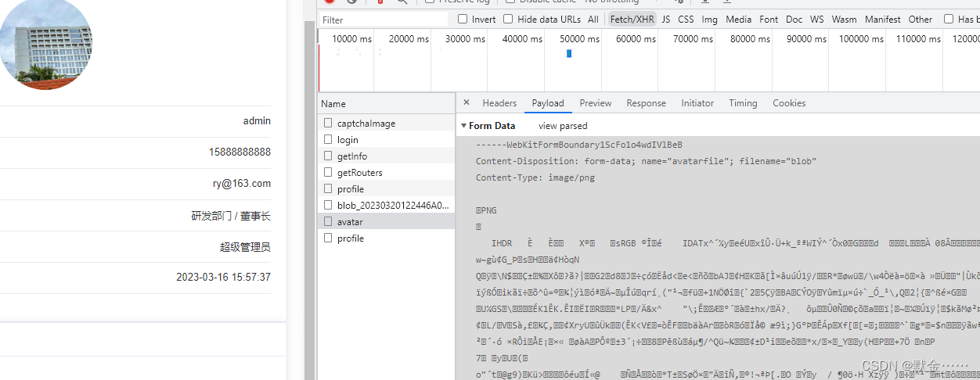Switch to the Payload tab
This screenshot has height=380, width=980.
548,103
